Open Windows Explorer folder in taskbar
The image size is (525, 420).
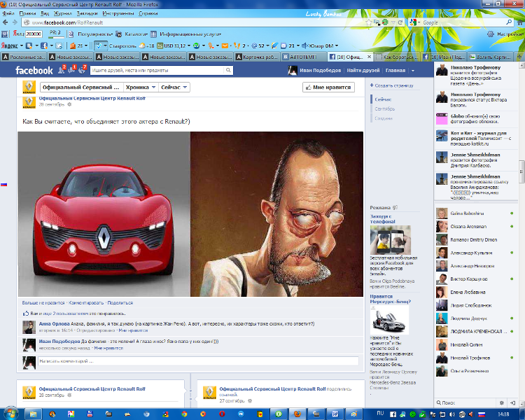(x=33, y=414)
